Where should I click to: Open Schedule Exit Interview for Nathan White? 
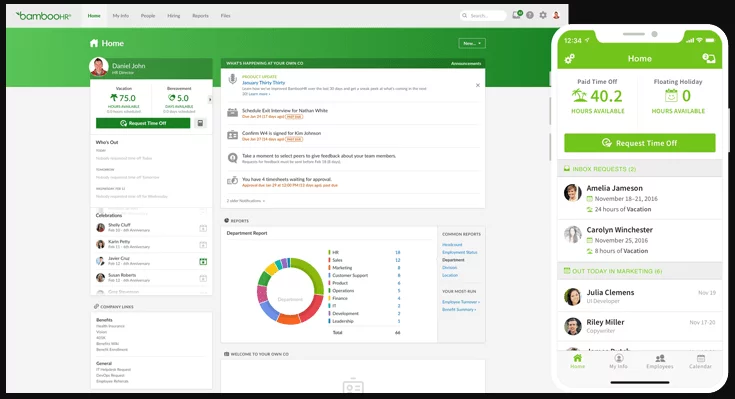tap(285, 111)
